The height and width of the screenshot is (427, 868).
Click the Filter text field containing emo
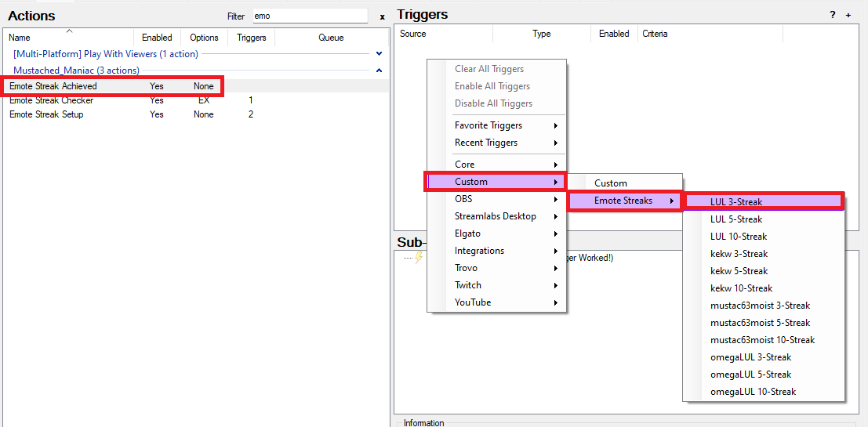[x=310, y=16]
